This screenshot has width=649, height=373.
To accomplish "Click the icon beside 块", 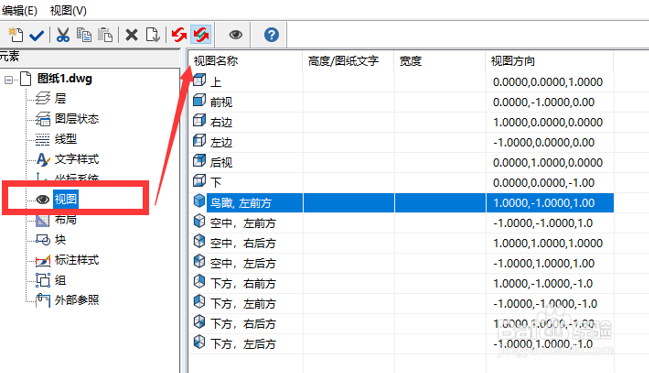I will [43, 240].
